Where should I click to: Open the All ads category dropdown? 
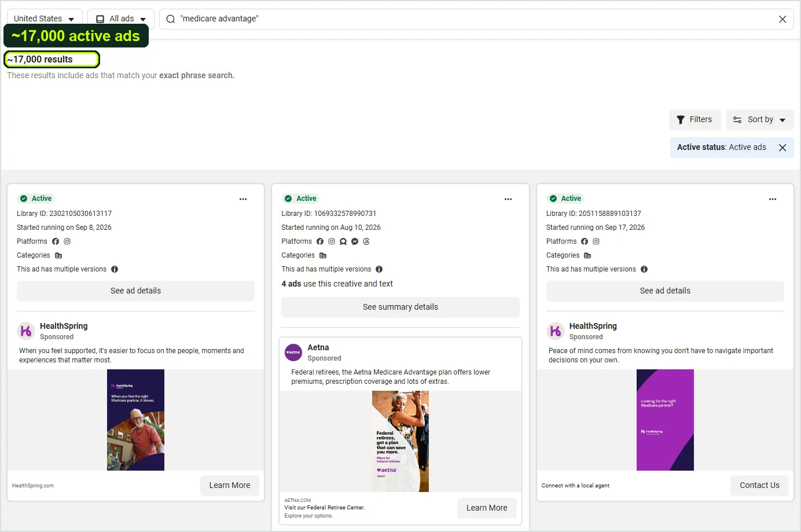(x=121, y=19)
